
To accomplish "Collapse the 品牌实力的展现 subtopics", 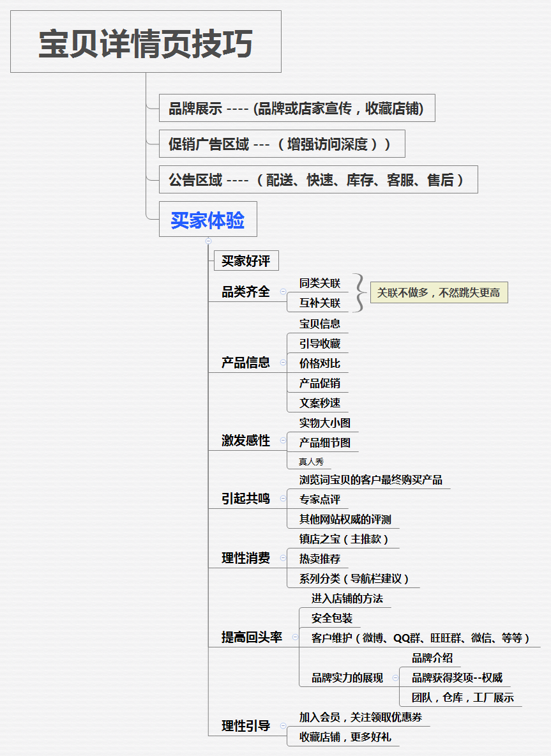I will (x=395, y=677).
